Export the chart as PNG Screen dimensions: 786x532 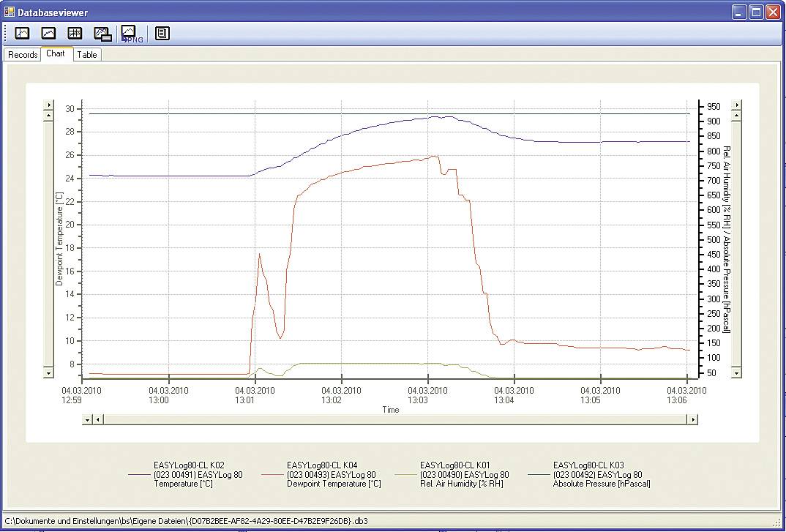click(130, 34)
